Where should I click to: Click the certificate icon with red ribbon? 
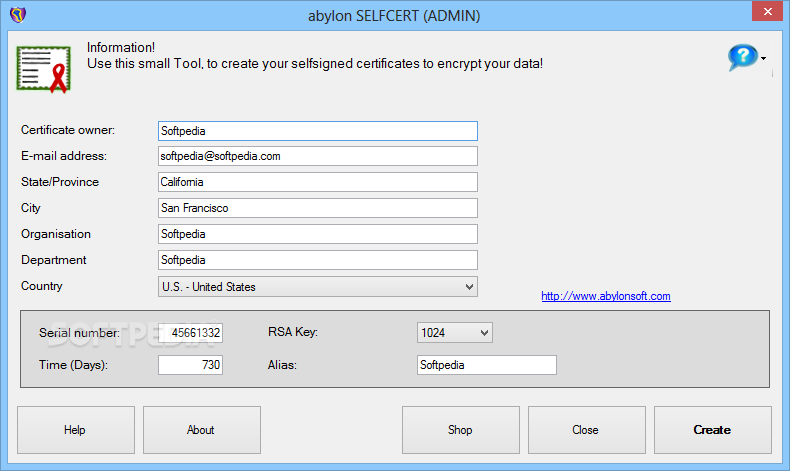(x=43, y=70)
